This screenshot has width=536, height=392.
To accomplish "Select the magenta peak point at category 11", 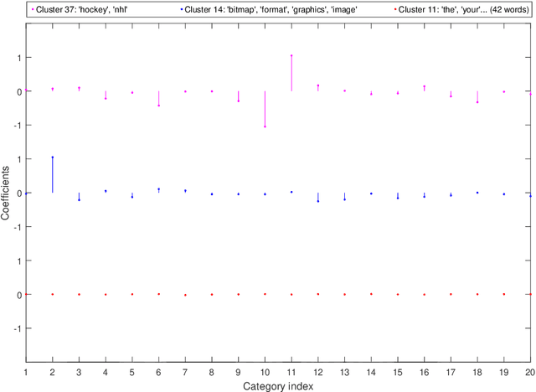I will pos(291,56).
